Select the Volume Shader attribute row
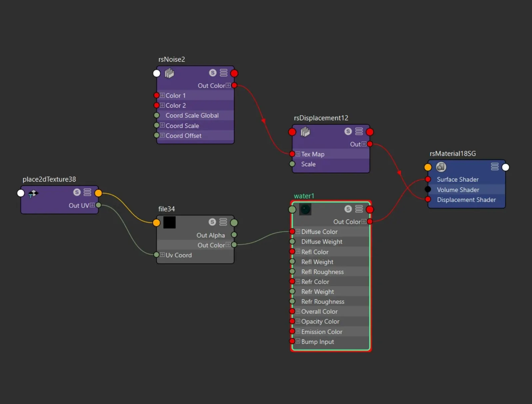532x404 pixels. (x=466, y=190)
